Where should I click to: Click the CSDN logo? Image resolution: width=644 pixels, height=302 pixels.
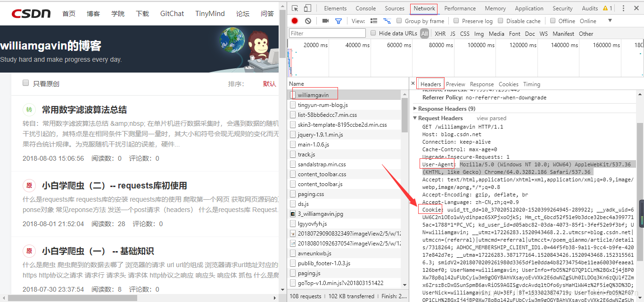(x=31, y=13)
